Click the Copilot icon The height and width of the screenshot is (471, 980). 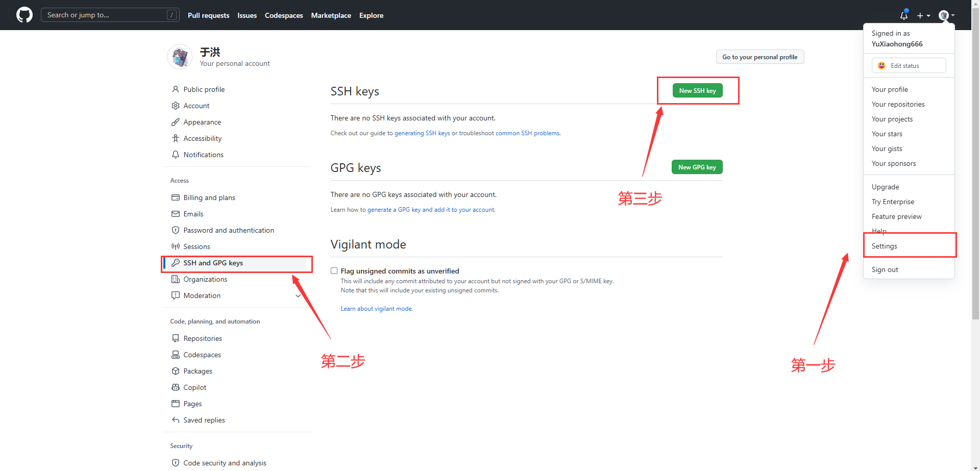[176, 387]
